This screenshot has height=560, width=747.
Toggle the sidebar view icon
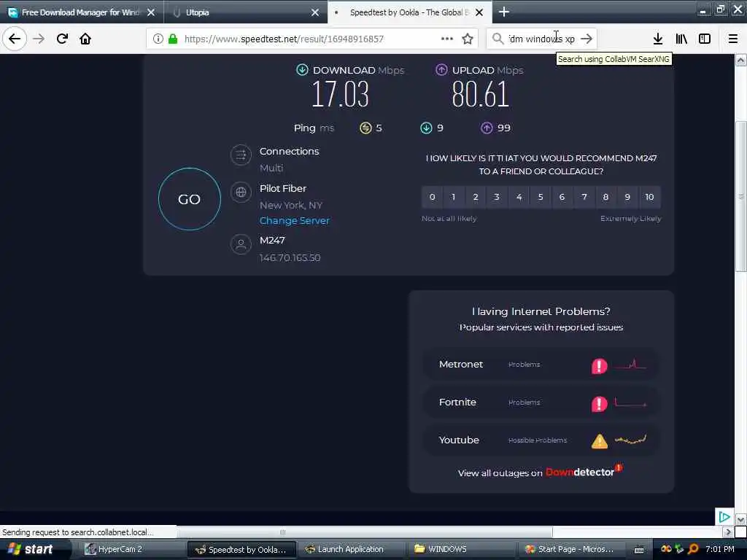(705, 39)
